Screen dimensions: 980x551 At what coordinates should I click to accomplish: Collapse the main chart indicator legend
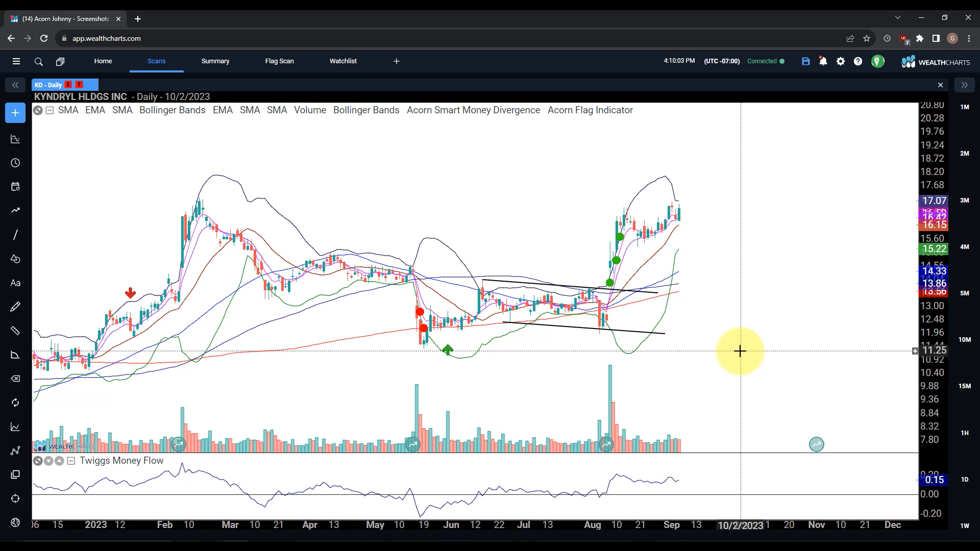[x=50, y=110]
